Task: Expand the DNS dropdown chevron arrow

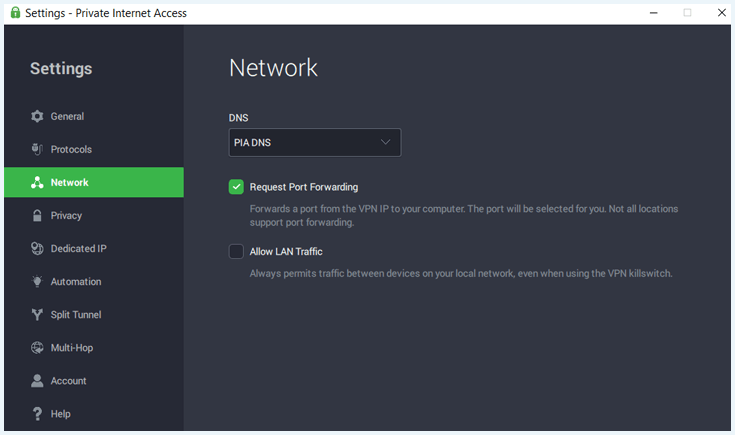Action: [x=385, y=142]
